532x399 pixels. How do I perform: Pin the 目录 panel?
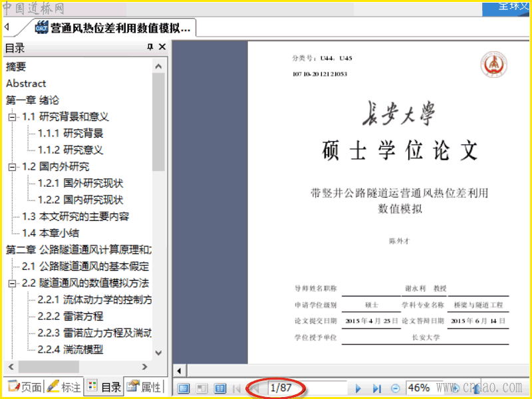[150, 47]
